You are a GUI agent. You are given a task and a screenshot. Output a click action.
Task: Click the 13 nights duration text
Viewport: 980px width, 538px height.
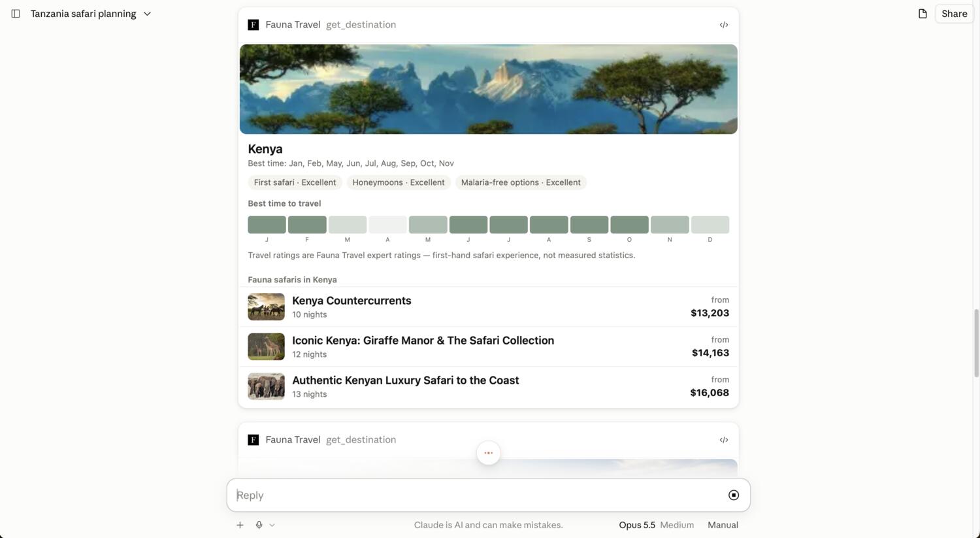[310, 394]
